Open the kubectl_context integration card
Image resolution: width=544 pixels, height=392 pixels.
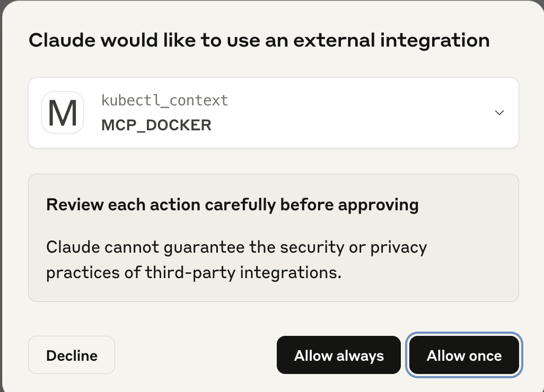(274, 113)
